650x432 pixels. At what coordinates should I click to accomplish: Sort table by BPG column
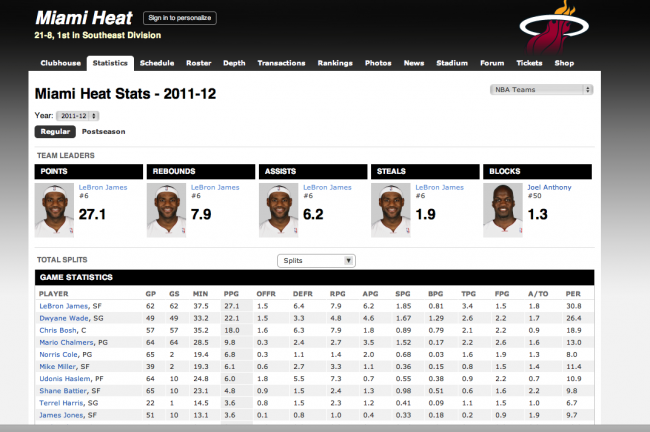click(436, 294)
